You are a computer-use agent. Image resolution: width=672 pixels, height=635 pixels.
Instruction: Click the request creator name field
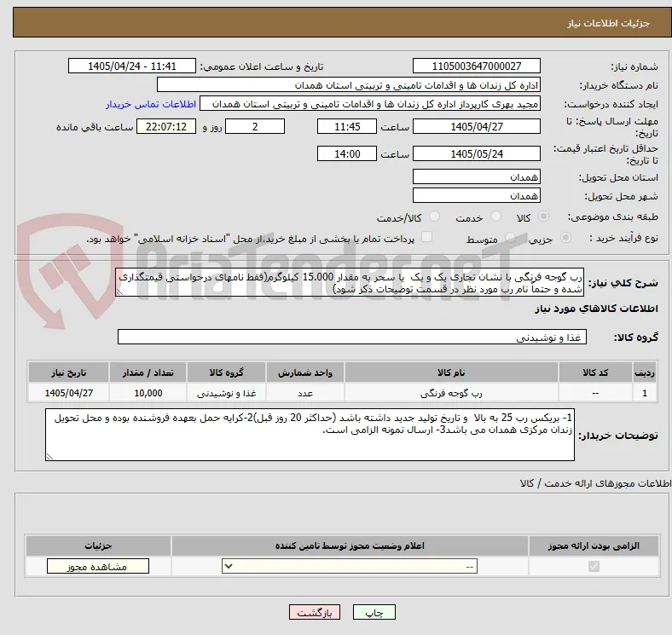[x=370, y=104]
